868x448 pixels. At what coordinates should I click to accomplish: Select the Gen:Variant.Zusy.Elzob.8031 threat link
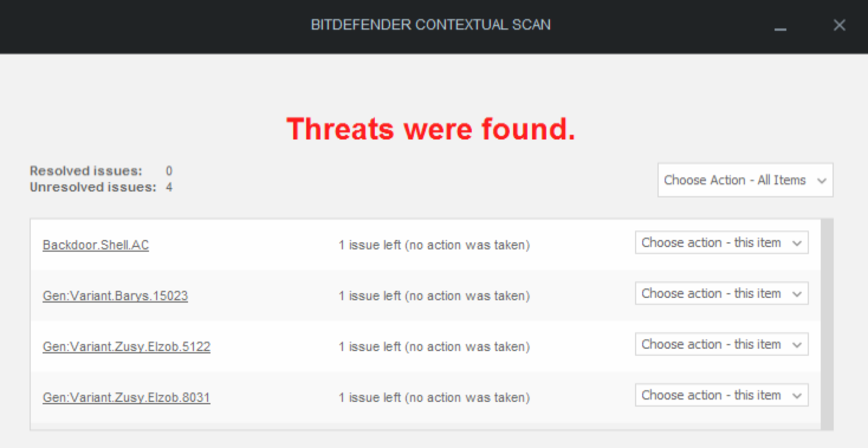(x=127, y=398)
